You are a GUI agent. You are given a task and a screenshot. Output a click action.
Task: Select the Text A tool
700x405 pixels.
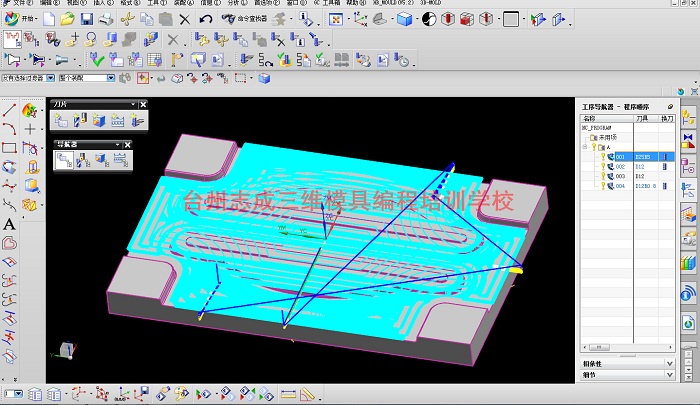(9, 224)
